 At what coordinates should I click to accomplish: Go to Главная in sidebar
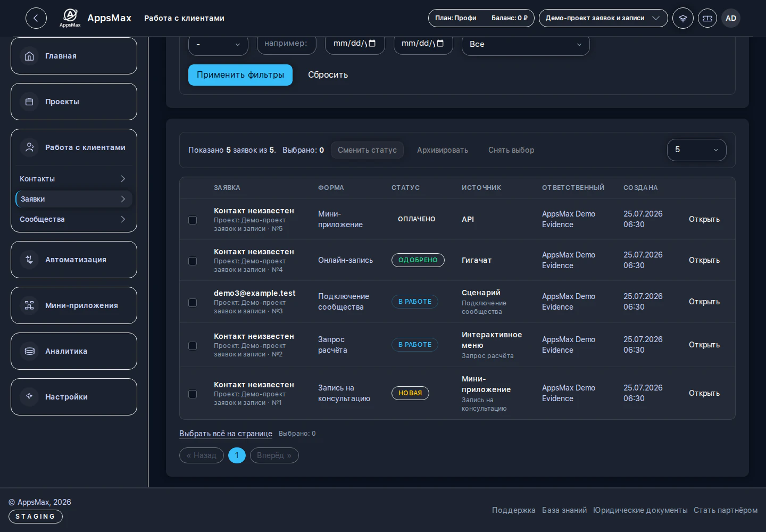click(74, 56)
